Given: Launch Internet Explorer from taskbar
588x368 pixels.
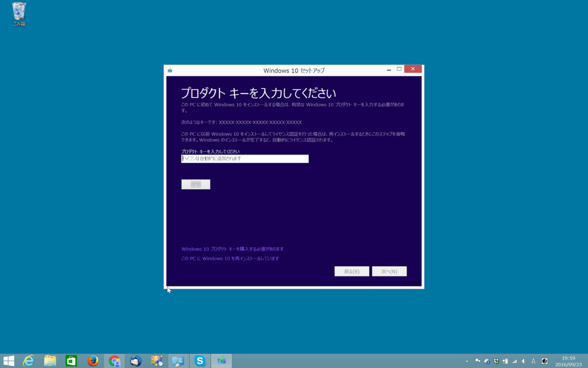Looking at the screenshot, I should point(29,361).
